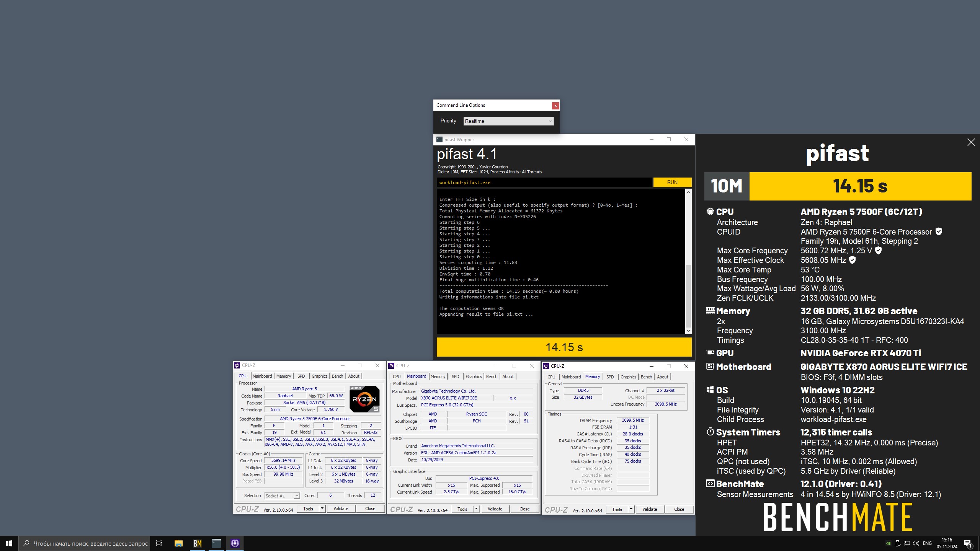The height and width of the screenshot is (551, 980).
Task: Expand Tools arrow in CPU-Z Mainboard window
Action: 476,509
